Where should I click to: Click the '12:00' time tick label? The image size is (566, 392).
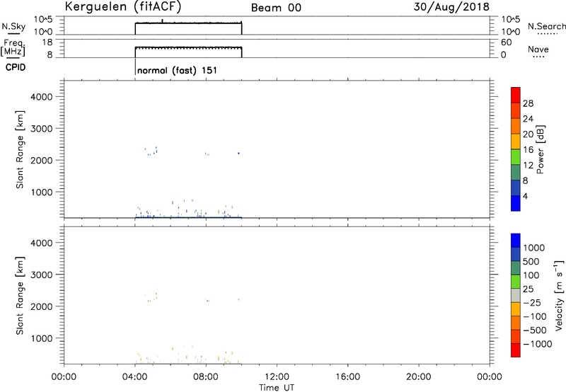[x=277, y=377]
